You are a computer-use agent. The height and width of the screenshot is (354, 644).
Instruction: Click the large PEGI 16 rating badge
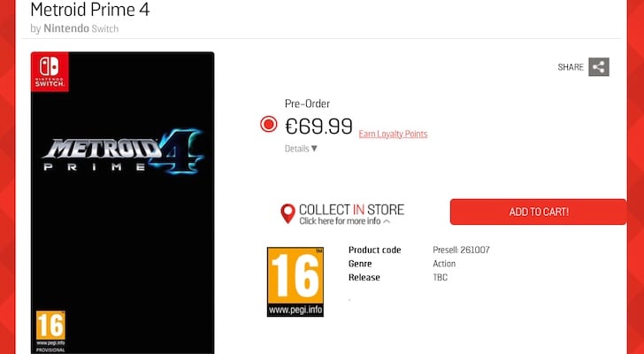click(295, 281)
